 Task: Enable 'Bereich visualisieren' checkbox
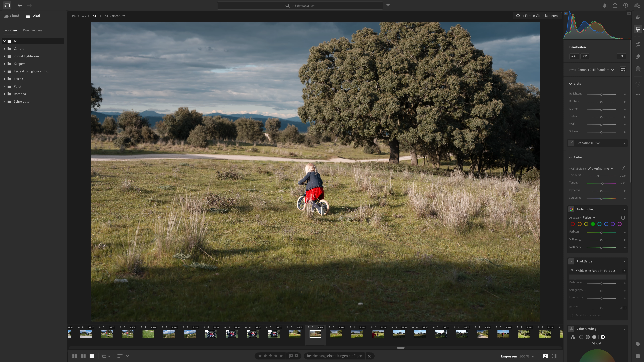coord(571,315)
